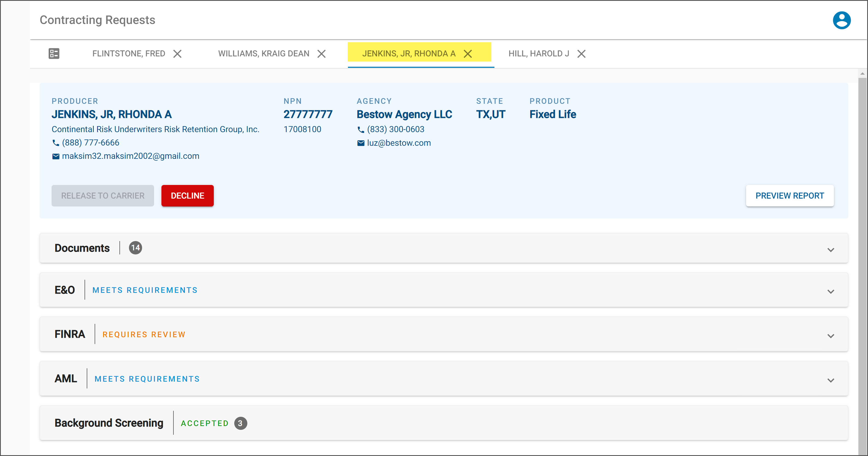Image resolution: width=868 pixels, height=456 pixels.
Task: Click the producer name JENKINS, JR, RHONDA A
Action: pos(112,114)
